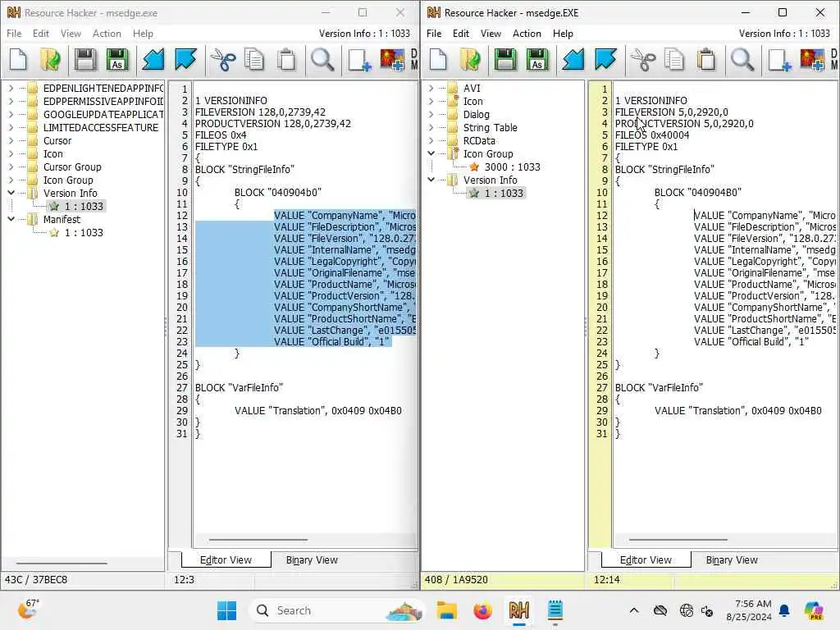Open Windows Start menu
The height and width of the screenshot is (630, 840).
[x=226, y=610]
